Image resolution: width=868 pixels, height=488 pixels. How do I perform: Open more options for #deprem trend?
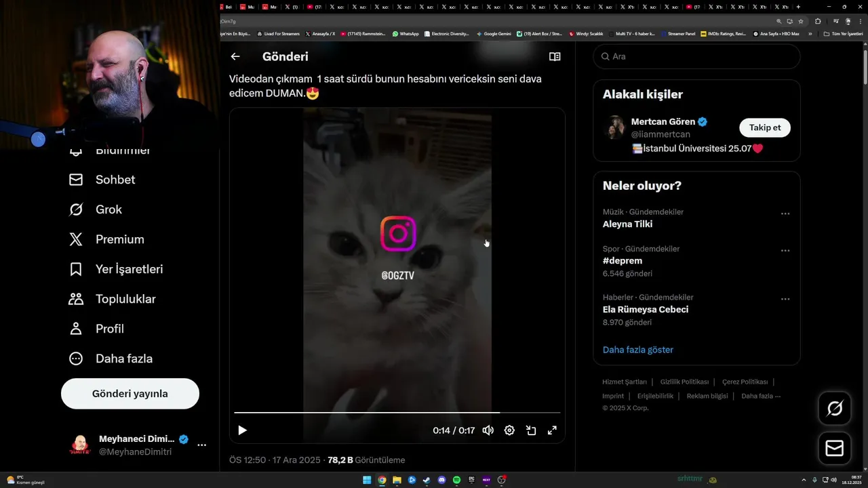pos(785,250)
